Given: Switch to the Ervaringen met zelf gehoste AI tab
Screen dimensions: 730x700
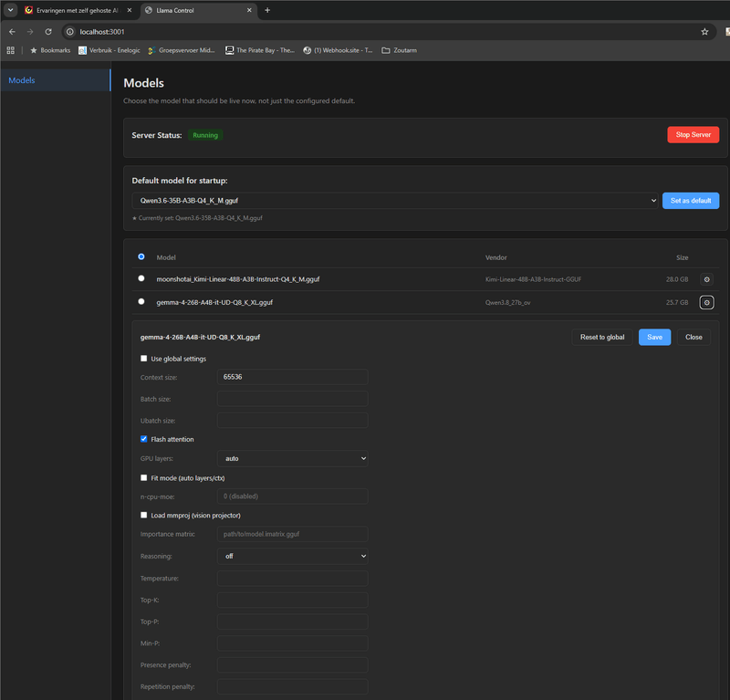Looking at the screenshot, I should (78, 10).
